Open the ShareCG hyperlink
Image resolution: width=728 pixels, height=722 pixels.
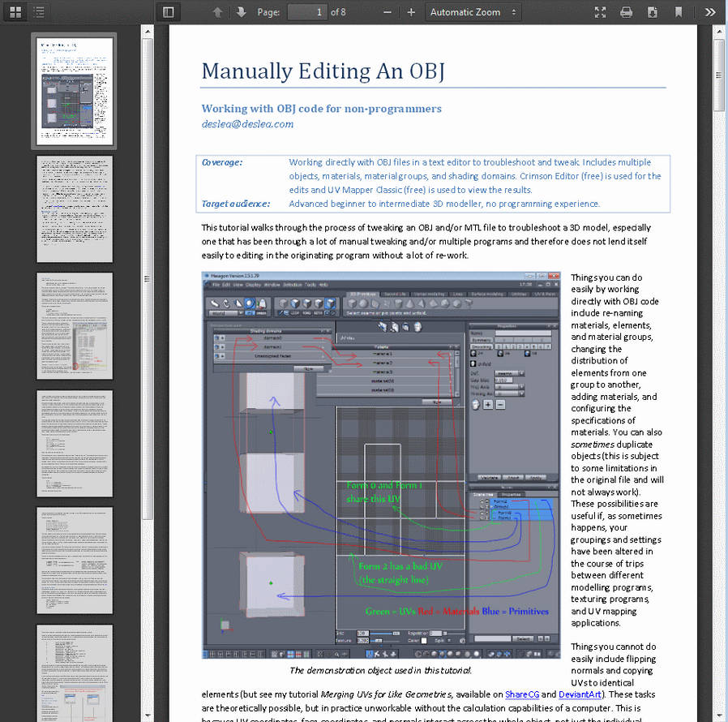[x=522, y=694]
